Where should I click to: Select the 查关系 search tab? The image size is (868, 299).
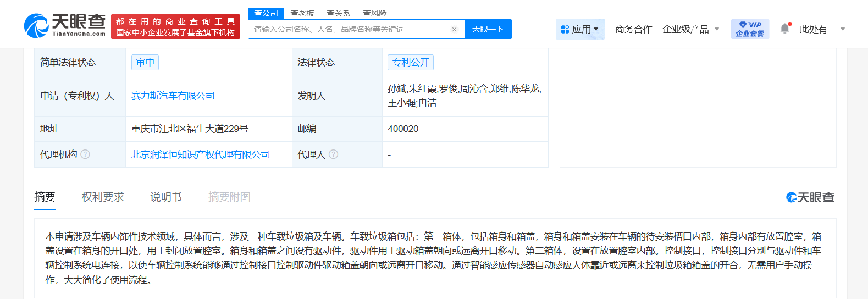coord(339,13)
